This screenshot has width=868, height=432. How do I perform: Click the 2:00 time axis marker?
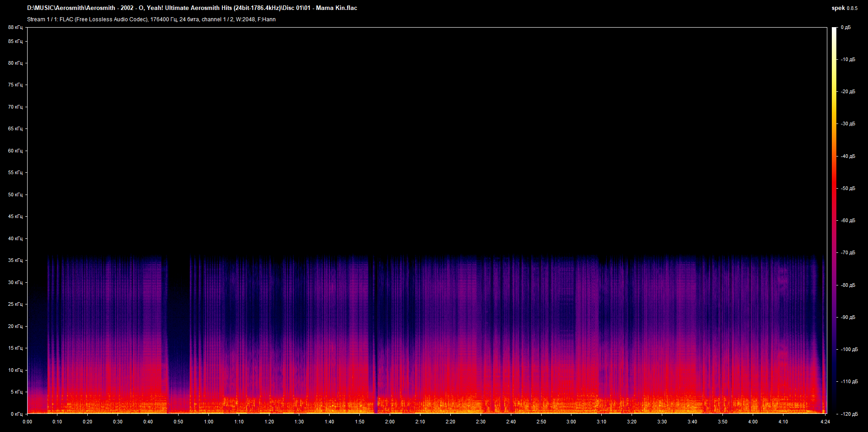point(389,422)
